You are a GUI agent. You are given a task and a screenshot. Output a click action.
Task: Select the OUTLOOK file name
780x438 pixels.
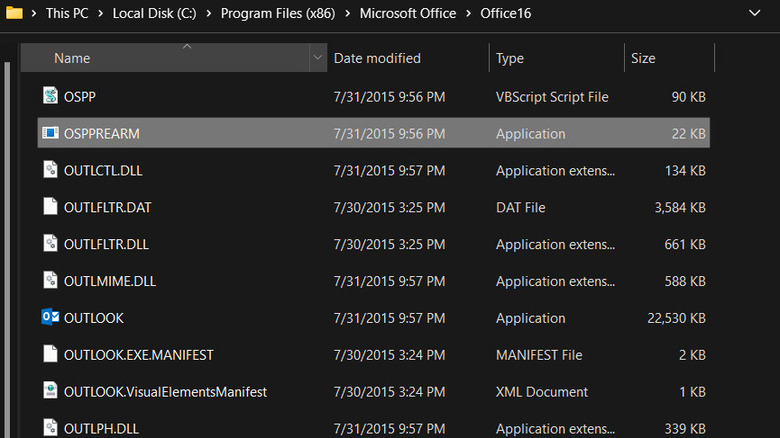(x=94, y=318)
